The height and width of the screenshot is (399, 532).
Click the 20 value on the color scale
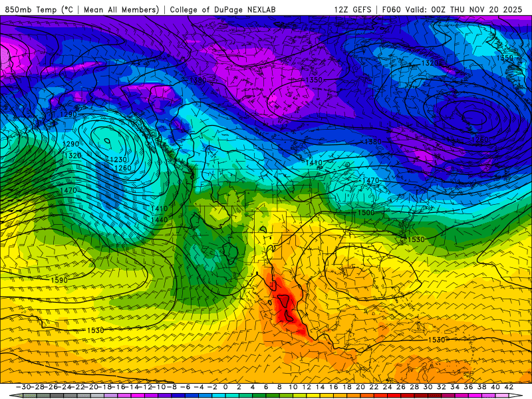coord(360,387)
